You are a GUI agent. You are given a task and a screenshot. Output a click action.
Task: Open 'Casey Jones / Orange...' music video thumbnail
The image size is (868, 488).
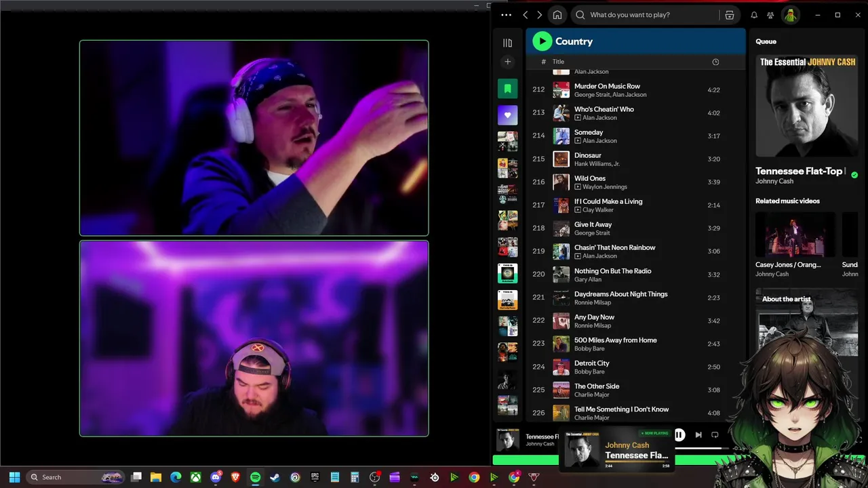pyautogui.click(x=795, y=235)
